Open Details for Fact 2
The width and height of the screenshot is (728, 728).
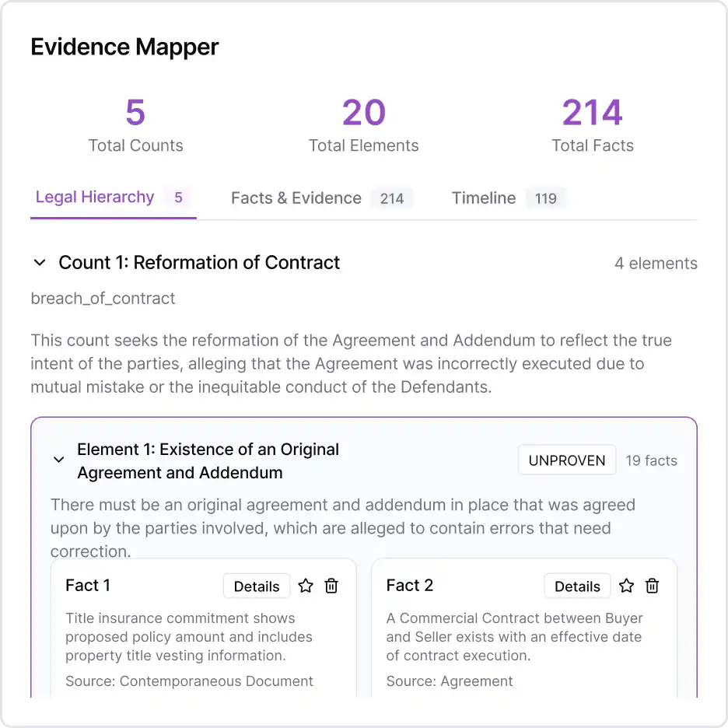(x=577, y=586)
